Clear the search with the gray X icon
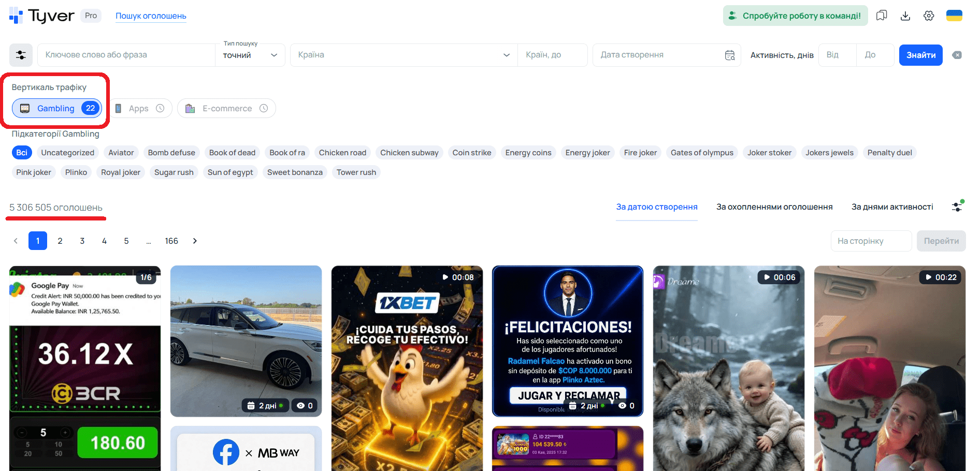The width and height of the screenshot is (980, 471). tap(957, 55)
